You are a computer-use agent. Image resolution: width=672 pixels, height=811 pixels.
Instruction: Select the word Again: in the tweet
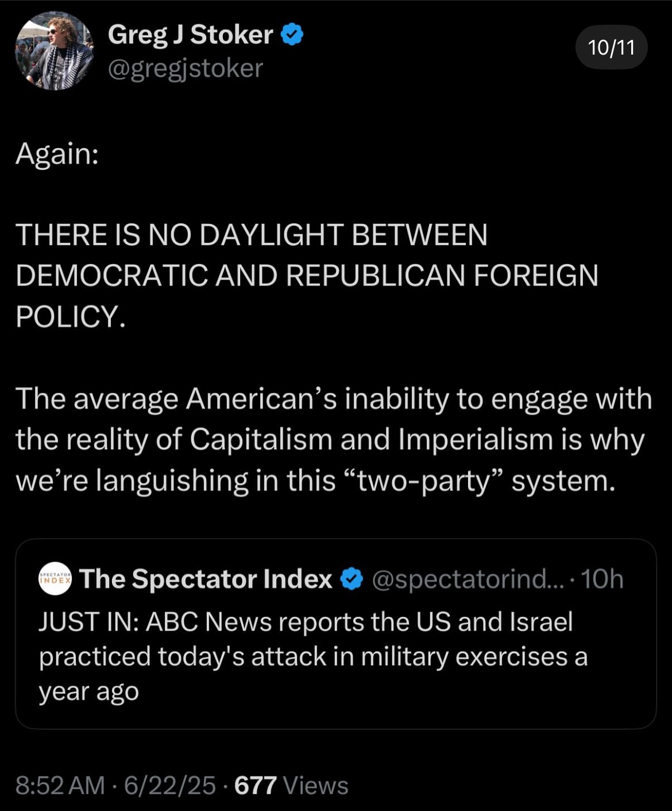pos(57,154)
